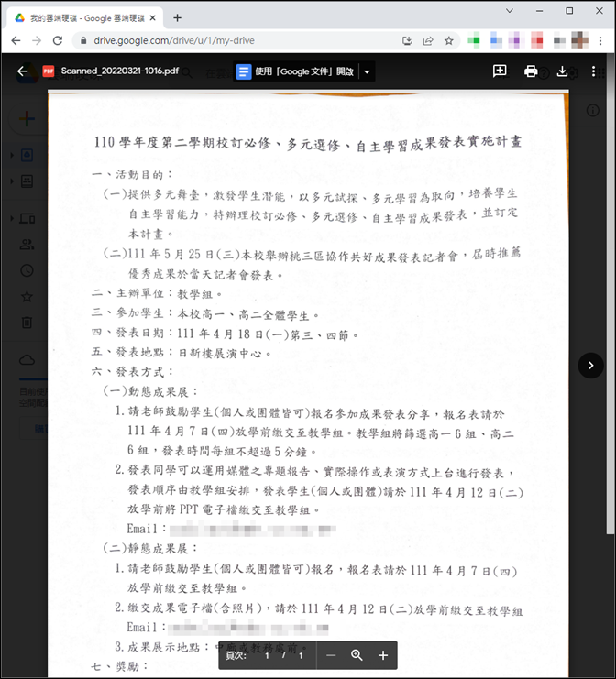Share this page from address bar
Image resolution: width=616 pixels, height=679 pixels.
pos(428,40)
